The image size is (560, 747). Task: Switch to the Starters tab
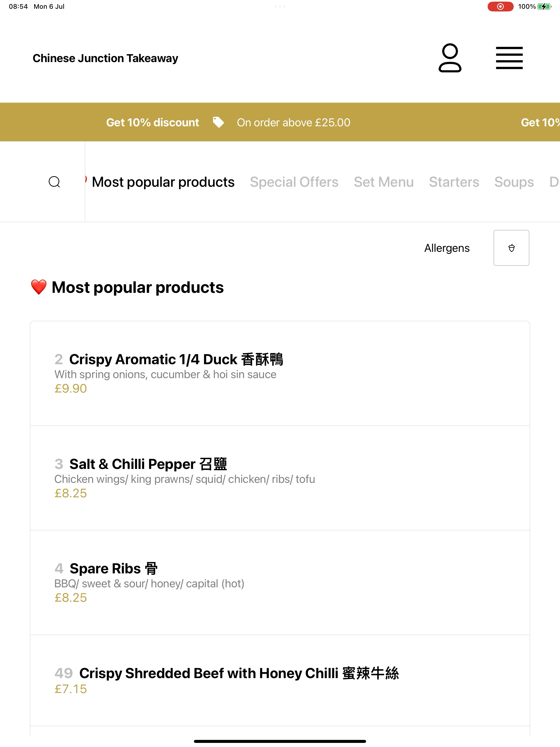(454, 182)
